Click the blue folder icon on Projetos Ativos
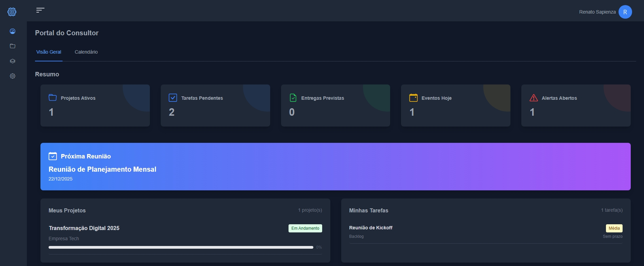Viewport: 644px width, 266px height. point(53,98)
